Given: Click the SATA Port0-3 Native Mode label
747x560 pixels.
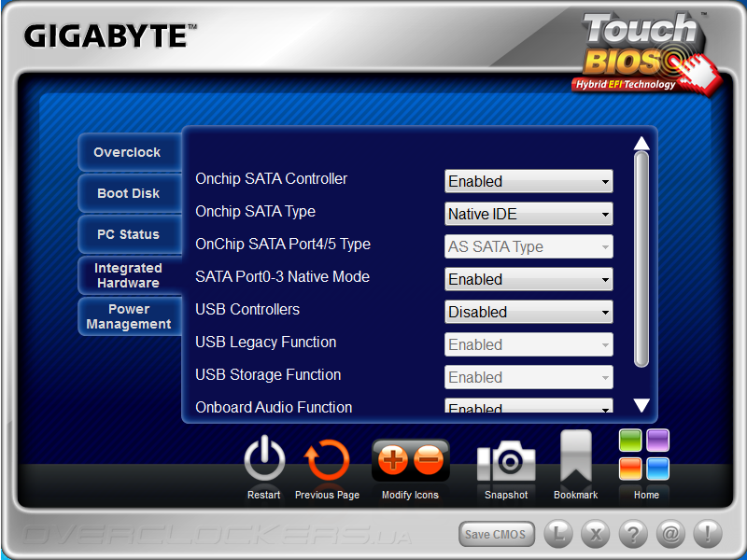Looking at the screenshot, I should pos(283,276).
